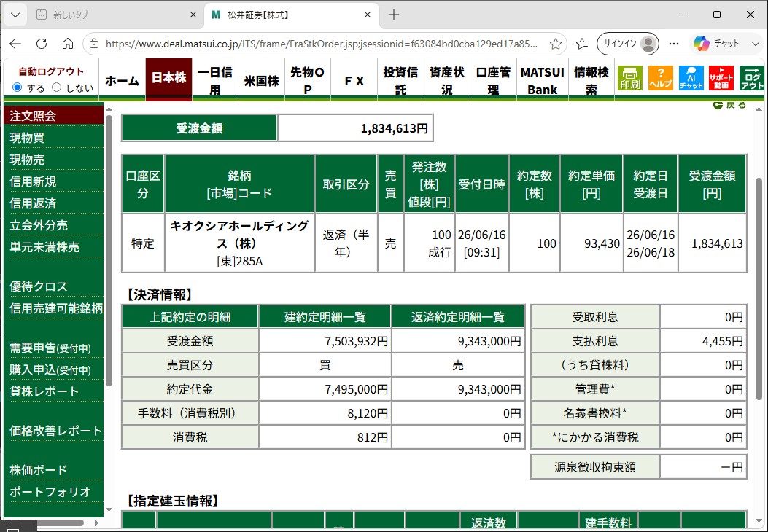Screen dimensions: 768x532
Task: Close the 新しいタブ tab
Action: tap(193, 15)
